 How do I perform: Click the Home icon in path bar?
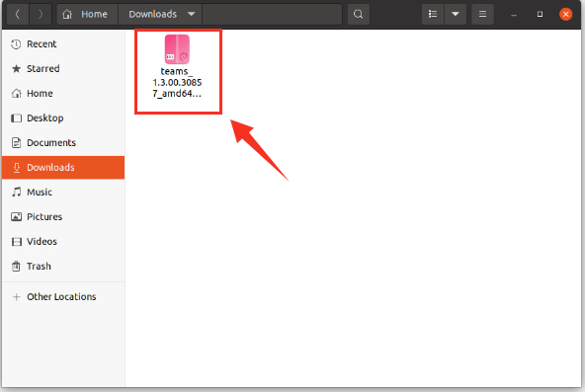(67, 14)
